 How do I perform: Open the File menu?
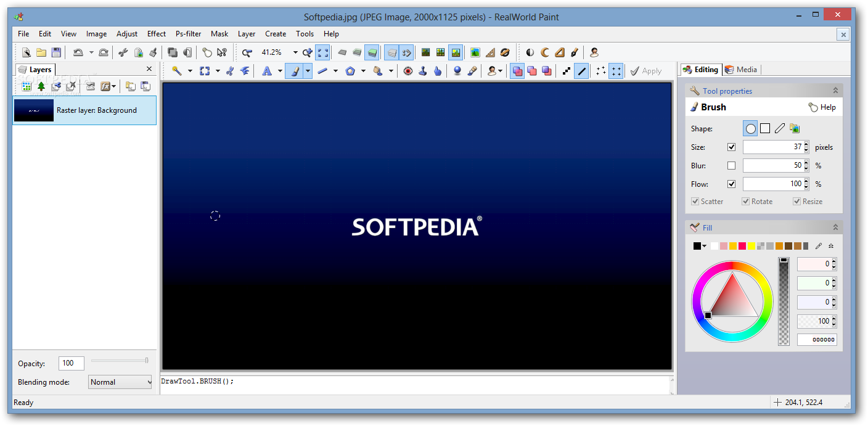pyautogui.click(x=23, y=34)
